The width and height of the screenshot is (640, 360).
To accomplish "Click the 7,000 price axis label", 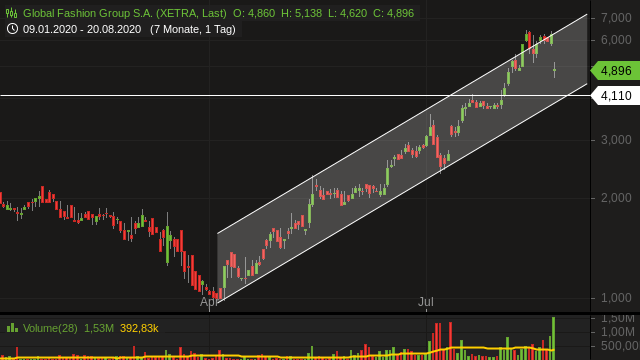I will click(x=616, y=18).
